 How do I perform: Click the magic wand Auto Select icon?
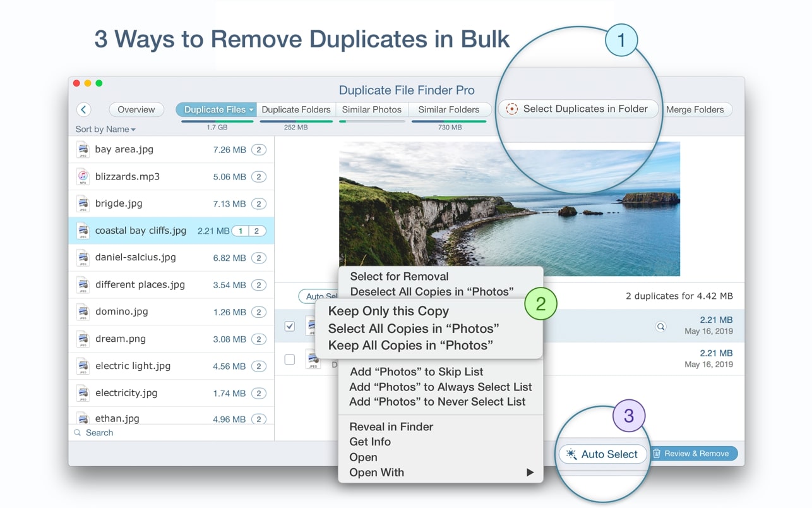571,454
